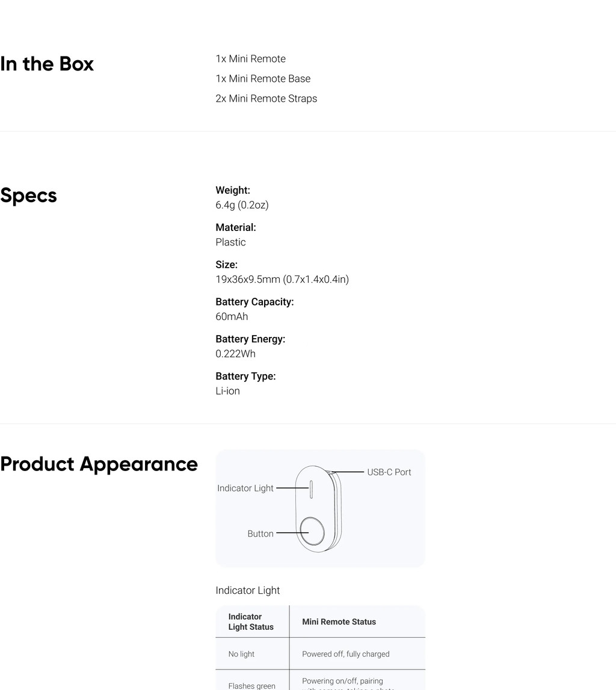Click the "Battery Capacity:" label
This screenshot has width=616, height=690.
pyautogui.click(x=254, y=302)
